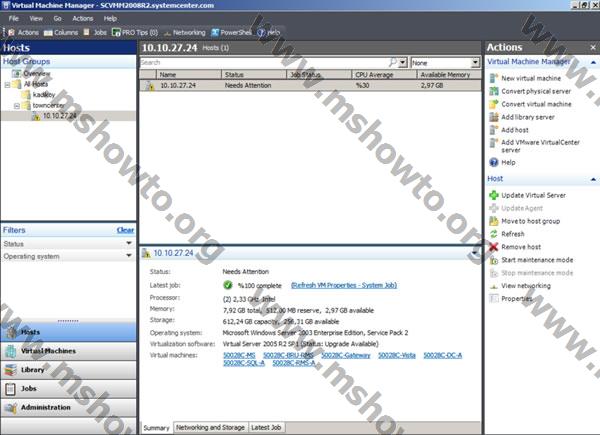Select host 10.10.27.24 in the tree
Viewport: 600px width, 435px height.
[60, 116]
